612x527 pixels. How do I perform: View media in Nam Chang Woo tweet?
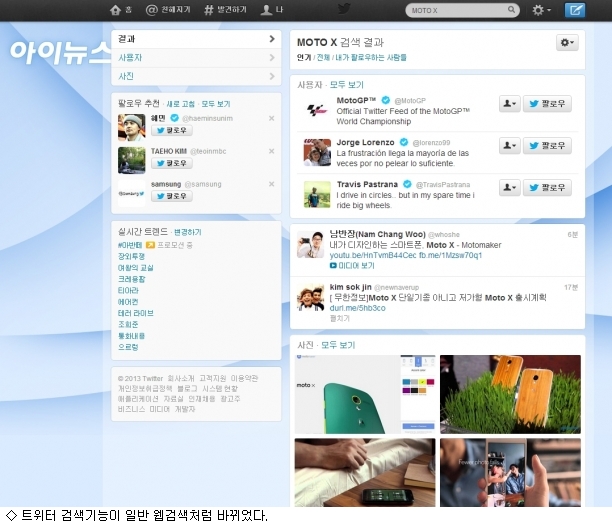(x=352, y=266)
